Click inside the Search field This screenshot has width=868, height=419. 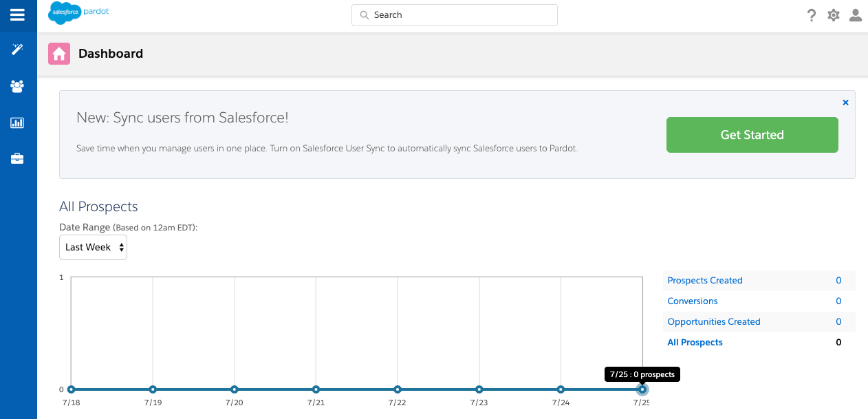455,15
